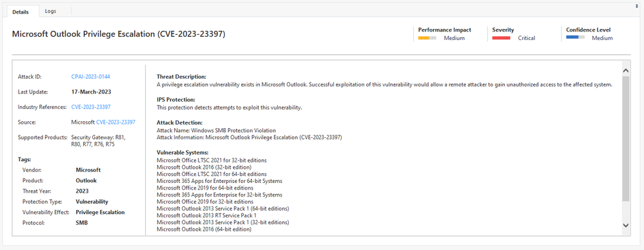Click Microsoft Outlook 2016 (32-bit edition) row
The height and width of the screenshot is (250, 644).
pos(204,168)
